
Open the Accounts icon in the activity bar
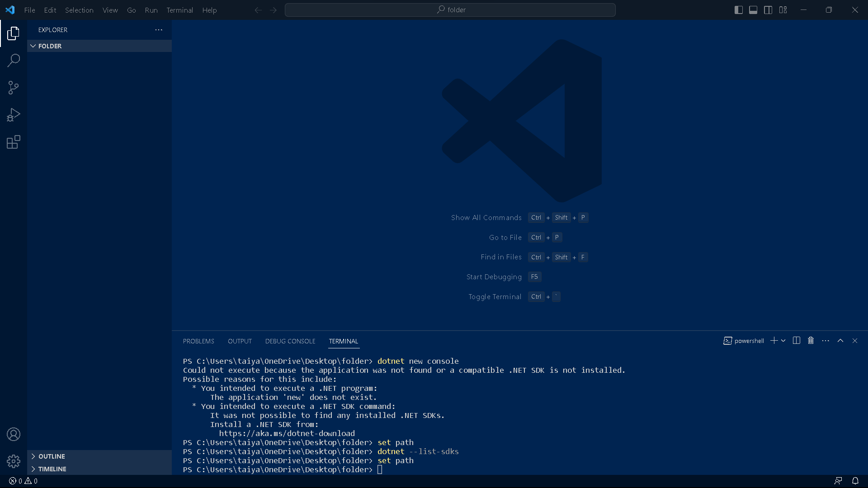(14, 434)
